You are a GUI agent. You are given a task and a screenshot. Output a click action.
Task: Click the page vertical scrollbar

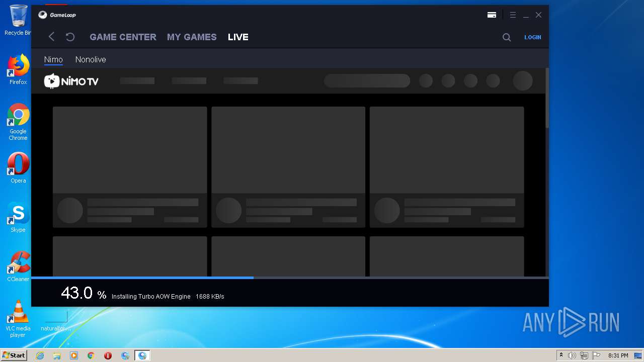(547, 98)
